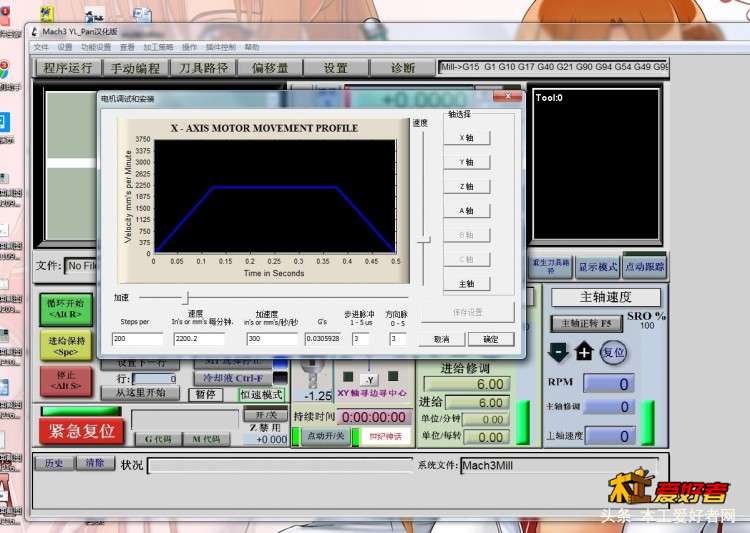Click the 系统文件 Mach3Mill field

point(560,466)
